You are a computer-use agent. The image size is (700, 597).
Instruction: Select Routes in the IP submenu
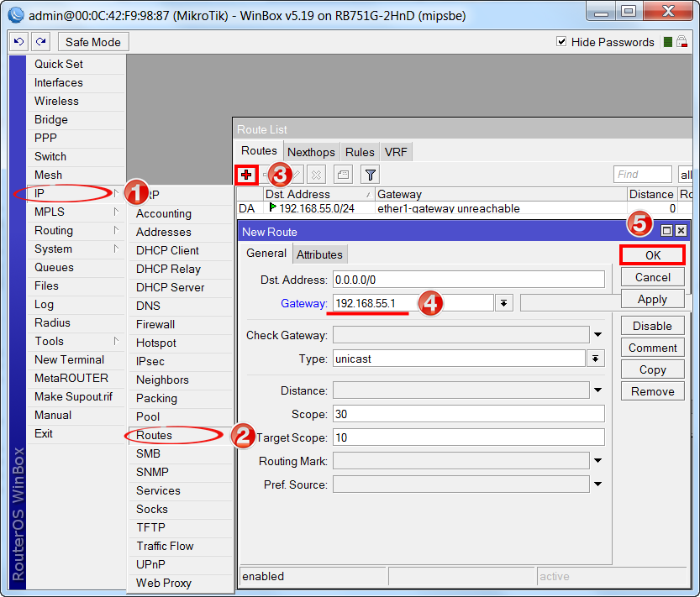154,435
